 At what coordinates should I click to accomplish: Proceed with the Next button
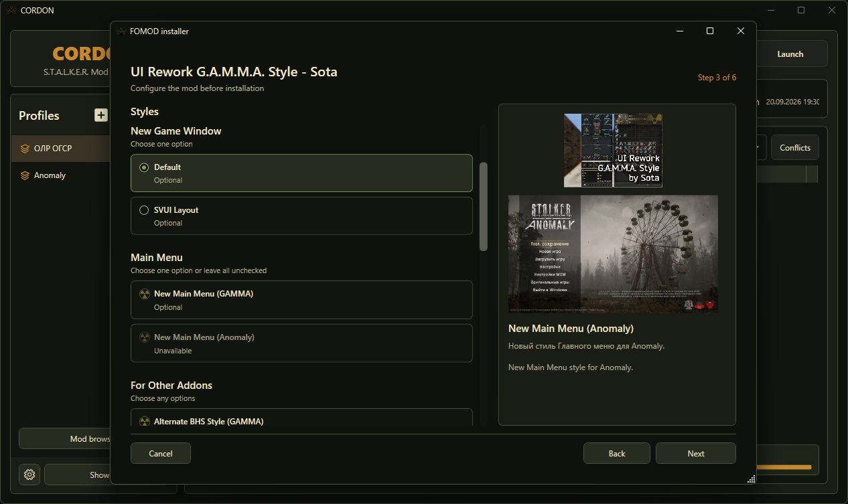[696, 453]
